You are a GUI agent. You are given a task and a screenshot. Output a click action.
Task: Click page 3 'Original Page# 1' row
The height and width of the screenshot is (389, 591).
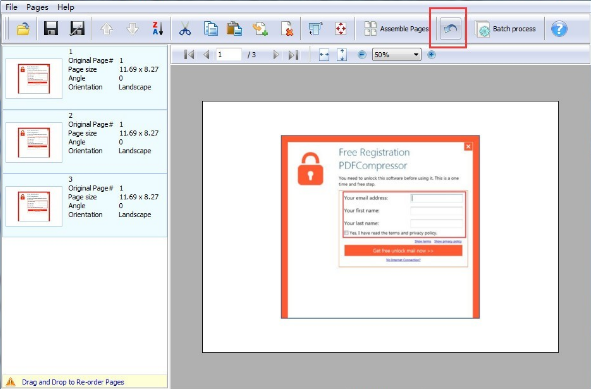tap(95, 188)
